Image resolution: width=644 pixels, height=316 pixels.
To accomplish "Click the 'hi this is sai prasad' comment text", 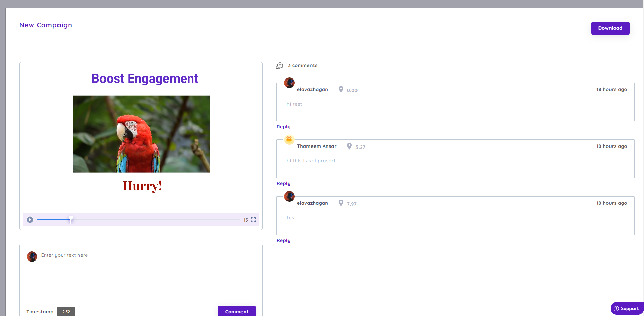I will point(311,161).
